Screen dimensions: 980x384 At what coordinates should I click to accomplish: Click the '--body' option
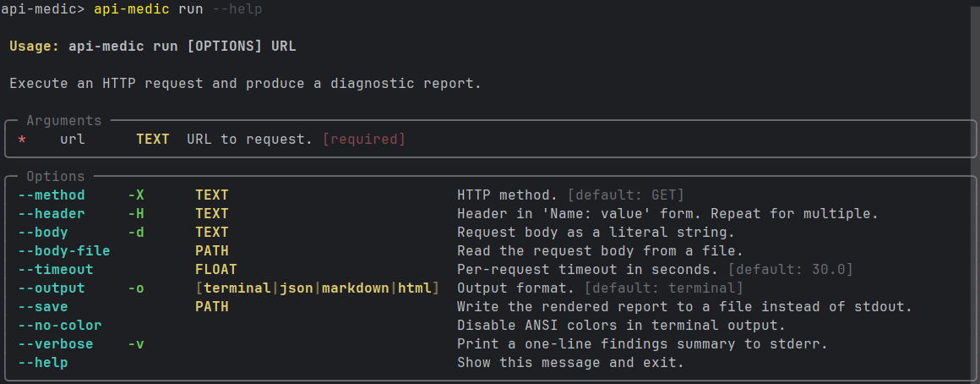pos(43,233)
